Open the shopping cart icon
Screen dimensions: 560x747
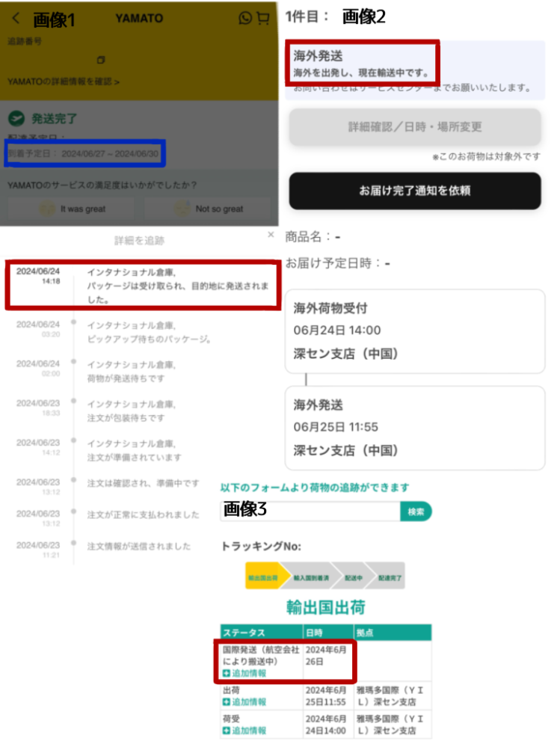[x=263, y=18]
